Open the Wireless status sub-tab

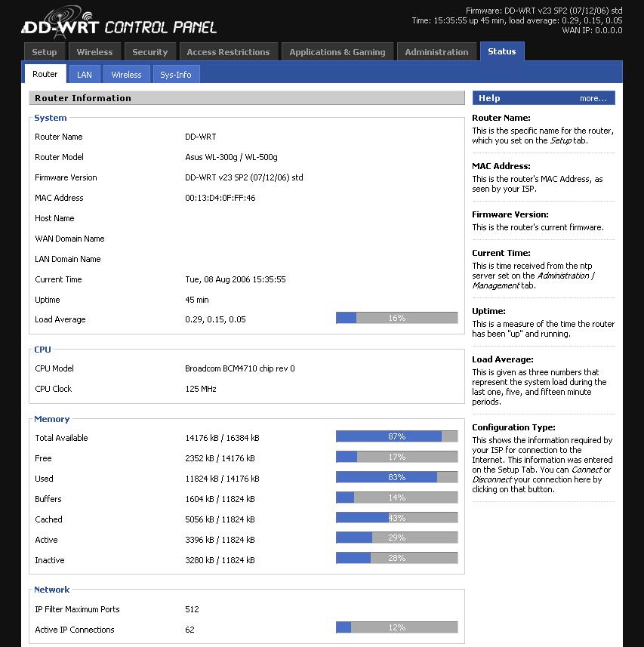coord(126,75)
